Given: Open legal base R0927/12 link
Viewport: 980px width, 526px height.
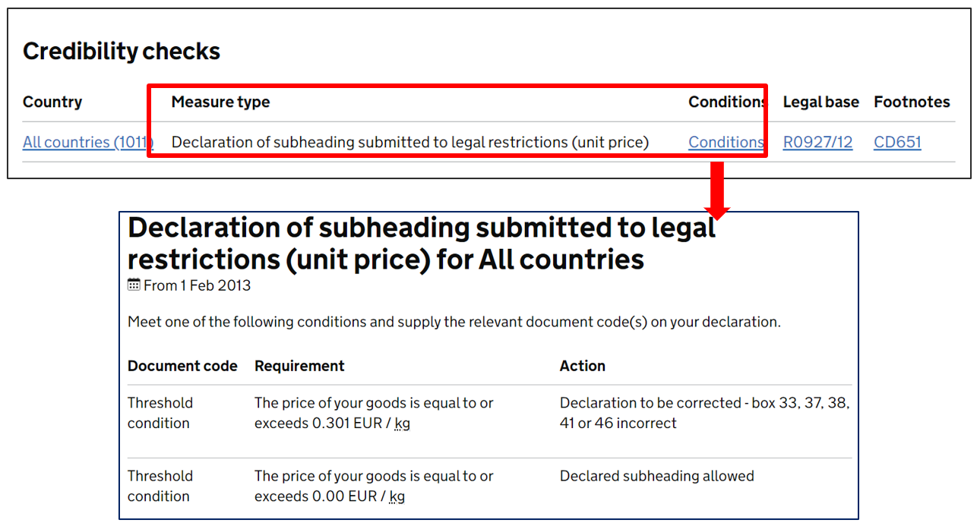Looking at the screenshot, I should click(x=817, y=142).
